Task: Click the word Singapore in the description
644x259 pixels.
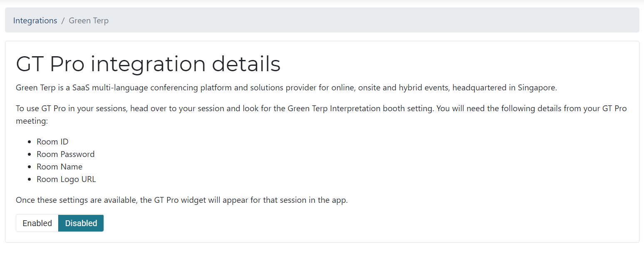Action: [536, 87]
